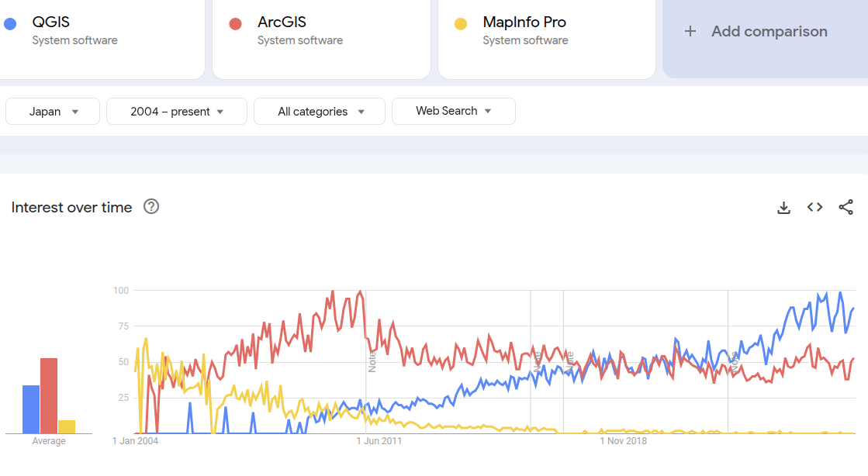Open the 2004 – present time range selector

(x=176, y=111)
